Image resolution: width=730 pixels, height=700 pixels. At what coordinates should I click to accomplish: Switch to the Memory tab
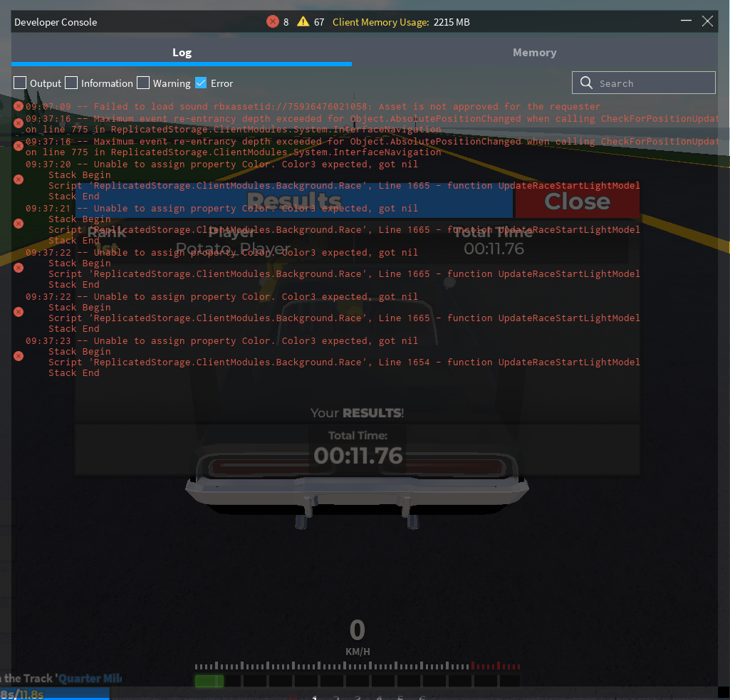point(534,53)
